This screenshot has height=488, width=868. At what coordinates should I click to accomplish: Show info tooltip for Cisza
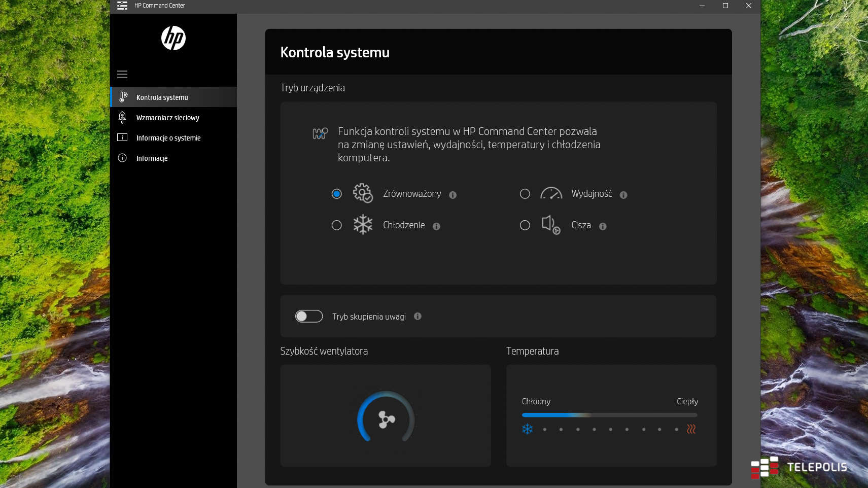[x=603, y=226]
